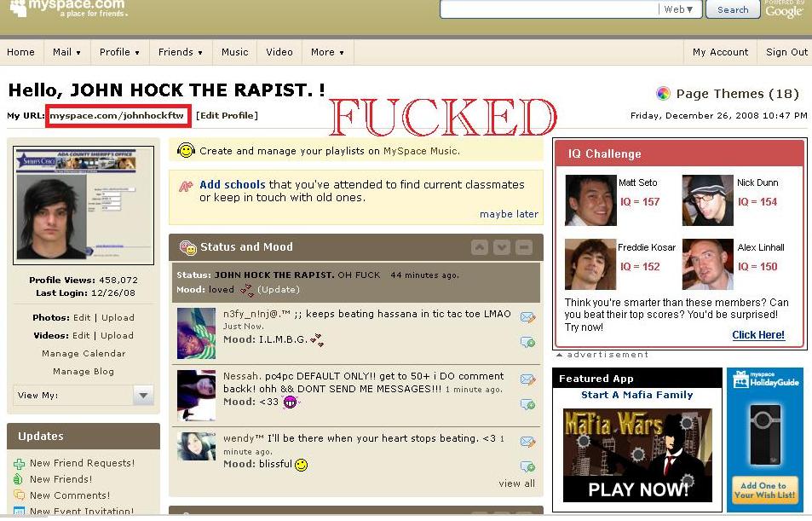Open the New Comments! update
The width and height of the screenshot is (812, 521).
[x=70, y=495]
